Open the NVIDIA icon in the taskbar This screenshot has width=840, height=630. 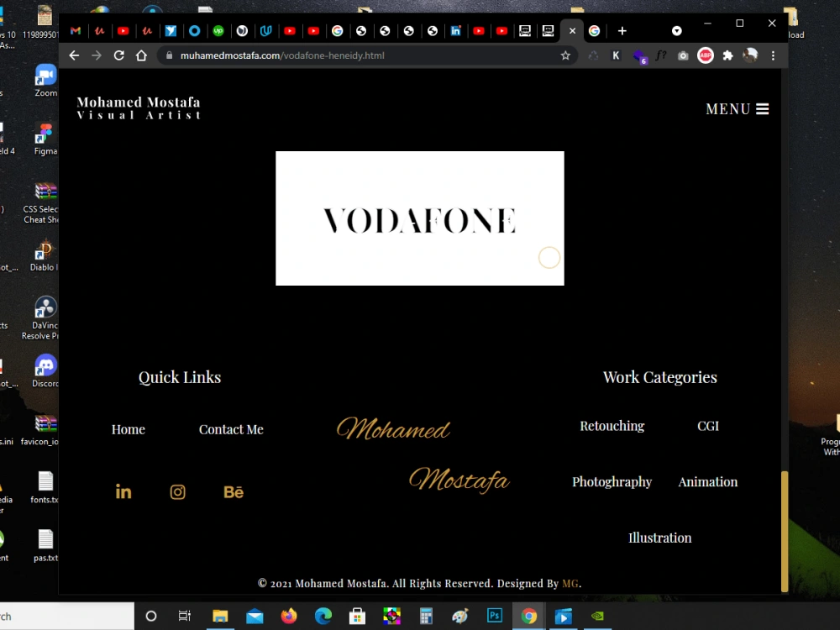(597, 616)
